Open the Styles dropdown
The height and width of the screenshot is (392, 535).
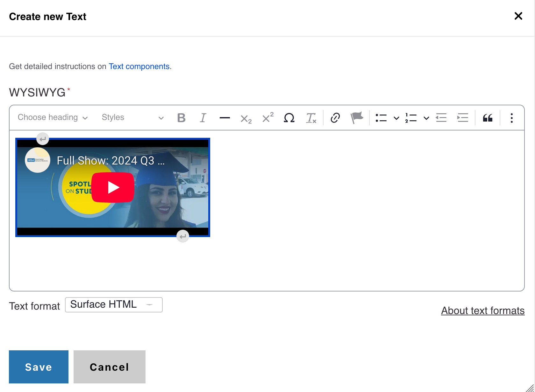tap(132, 117)
